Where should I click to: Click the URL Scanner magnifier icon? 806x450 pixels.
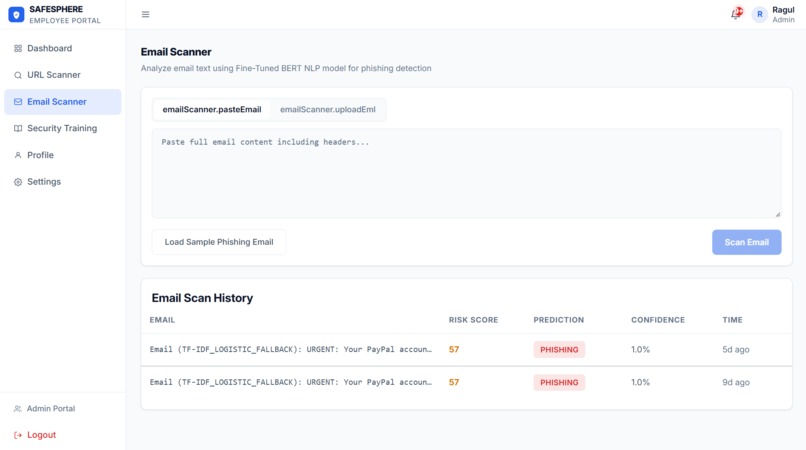(18, 75)
